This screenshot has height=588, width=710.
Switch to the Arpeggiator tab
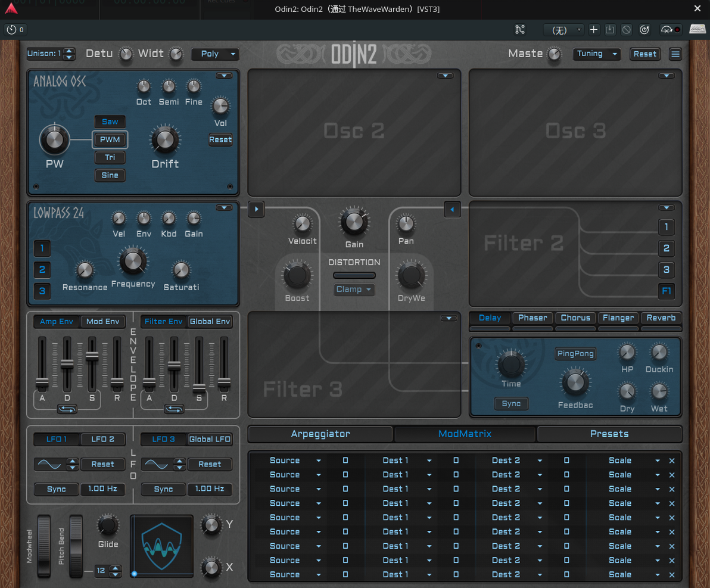(x=320, y=434)
